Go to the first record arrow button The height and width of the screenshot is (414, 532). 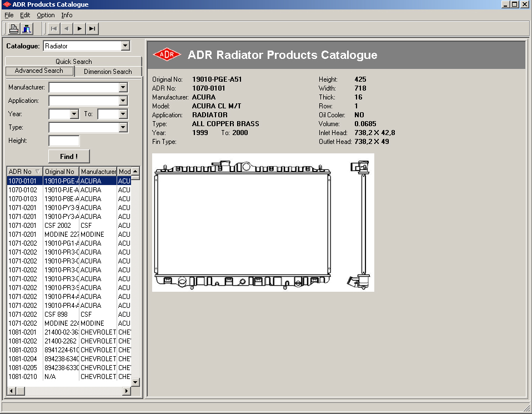click(x=54, y=28)
